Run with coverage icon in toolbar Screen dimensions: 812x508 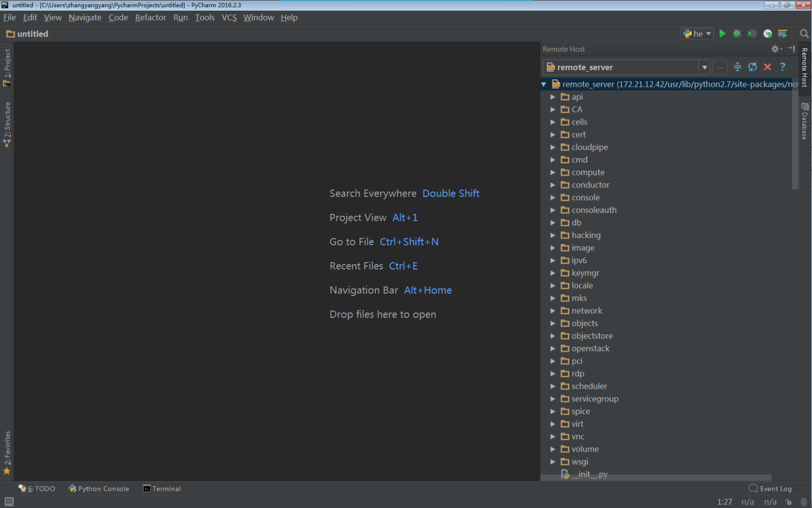752,34
